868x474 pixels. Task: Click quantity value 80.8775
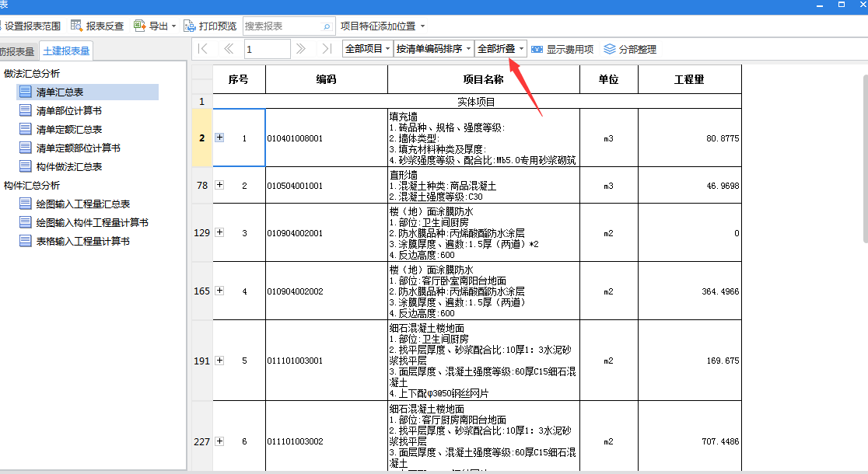coord(723,138)
